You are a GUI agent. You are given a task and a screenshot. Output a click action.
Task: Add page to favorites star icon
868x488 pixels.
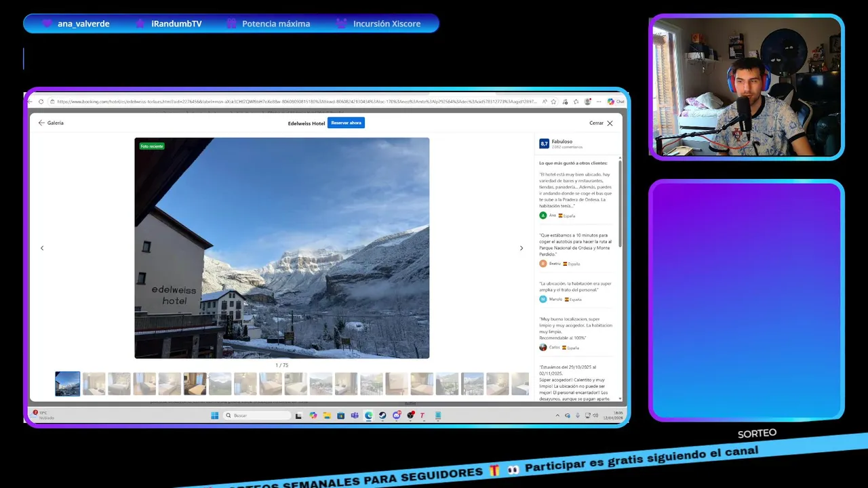553,102
